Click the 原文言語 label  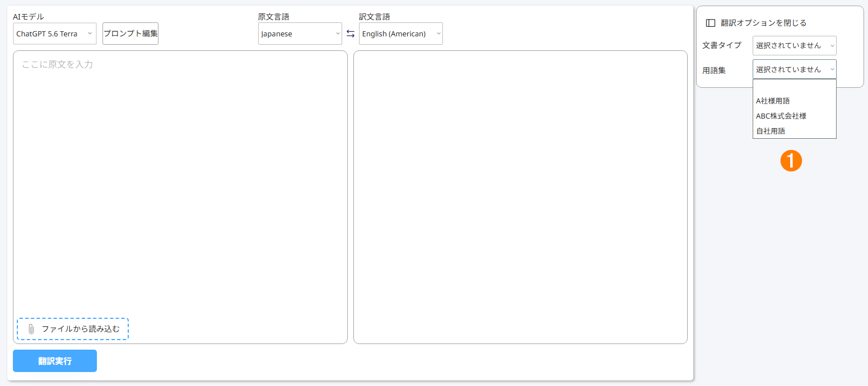(x=274, y=17)
